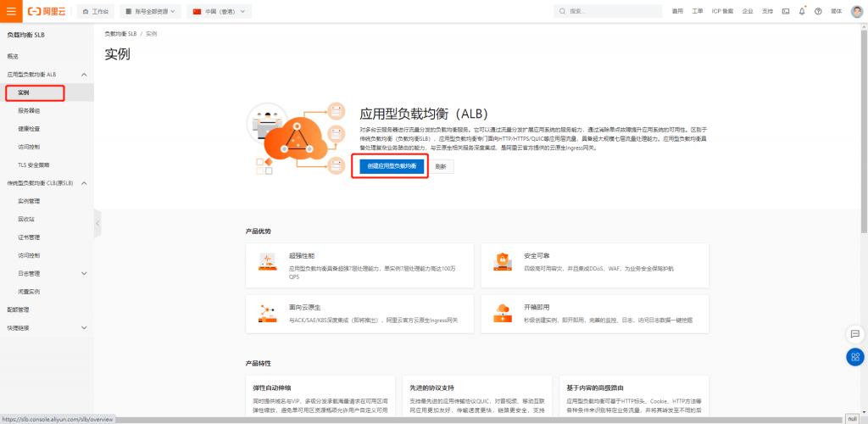Collapse the sidebar using the handle arrow
868x424 pixels.
[x=97, y=223]
